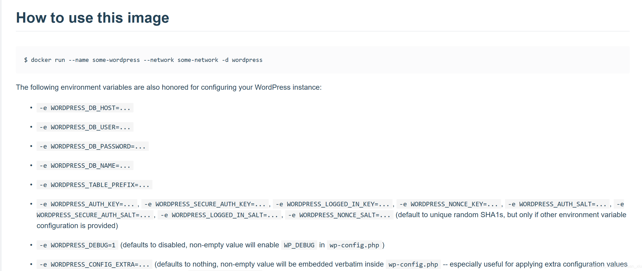Click the -e WORDPRESS_AUTH_SALT=... code snippet
This screenshot has height=271, width=644.
[557, 204]
